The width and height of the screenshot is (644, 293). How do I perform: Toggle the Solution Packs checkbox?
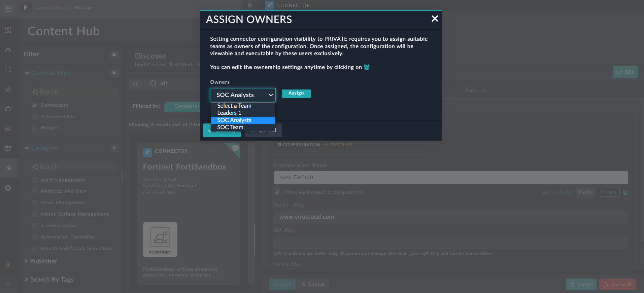35,116
